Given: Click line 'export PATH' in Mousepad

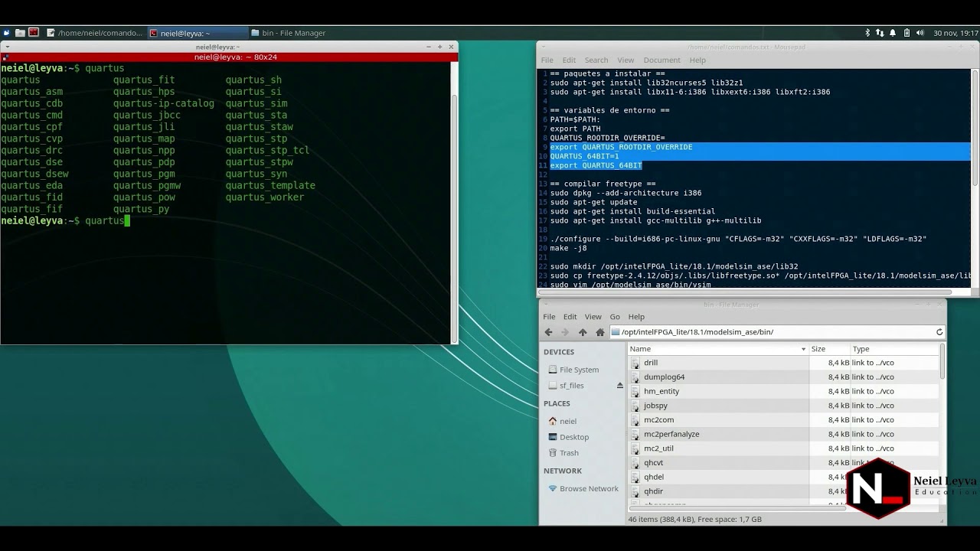Looking at the screenshot, I should point(575,129).
